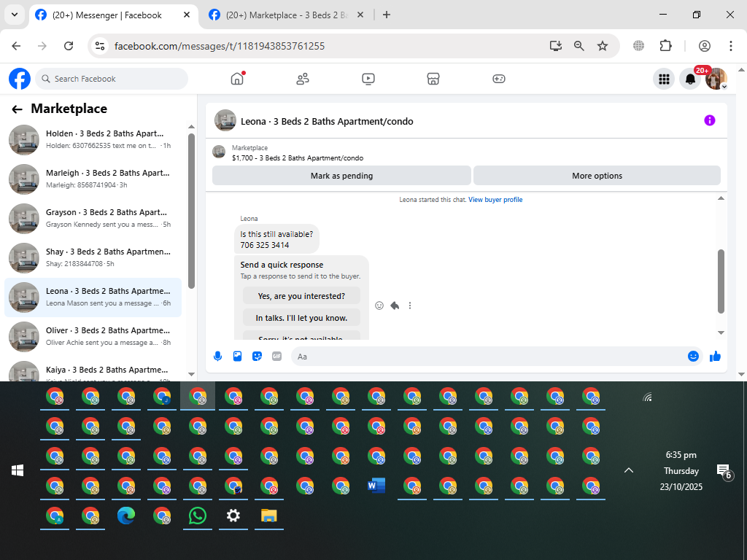The height and width of the screenshot is (560, 747).
Task: Open Settings gear from taskbar
Action: click(233, 516)
